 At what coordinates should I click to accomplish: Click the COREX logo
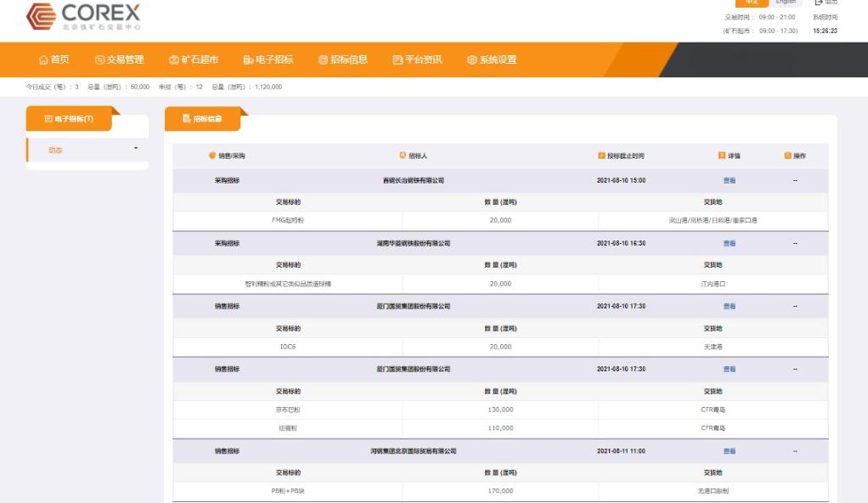click(x=83, y=16)
